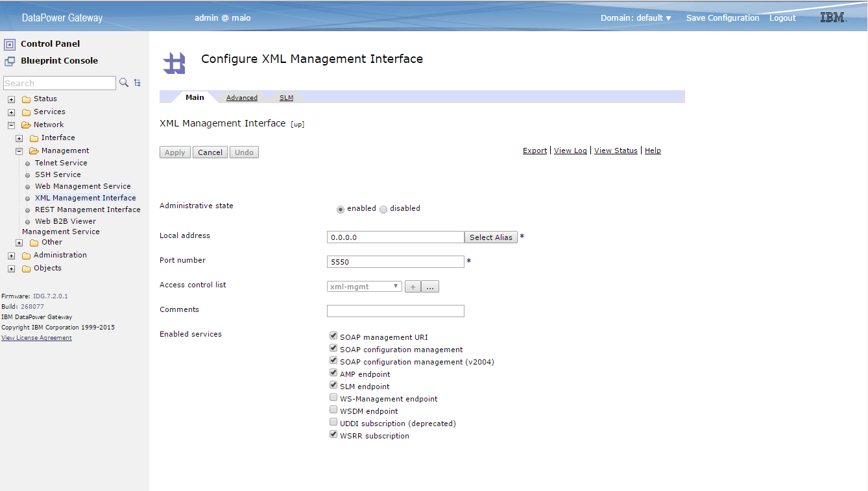Viewport: 868px width, 491px height.
Task: Click the Interface folder icon
Action: click(x=34, y=138)
